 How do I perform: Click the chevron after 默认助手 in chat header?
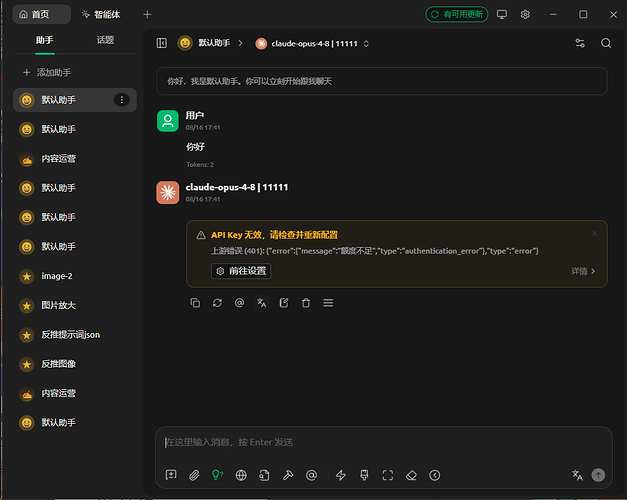coord(240,43)
